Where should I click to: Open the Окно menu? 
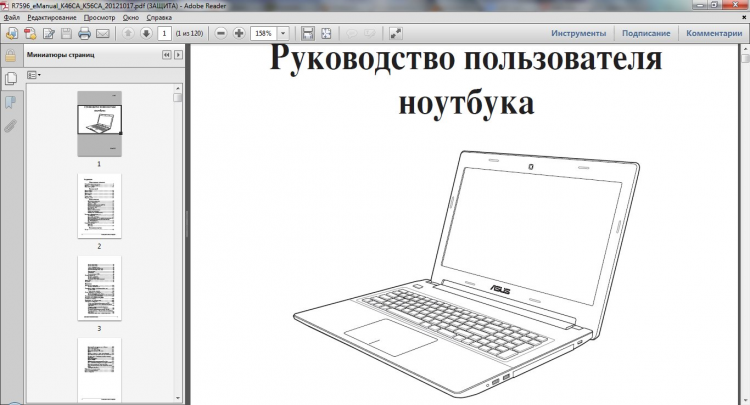[x=131, y=18]
